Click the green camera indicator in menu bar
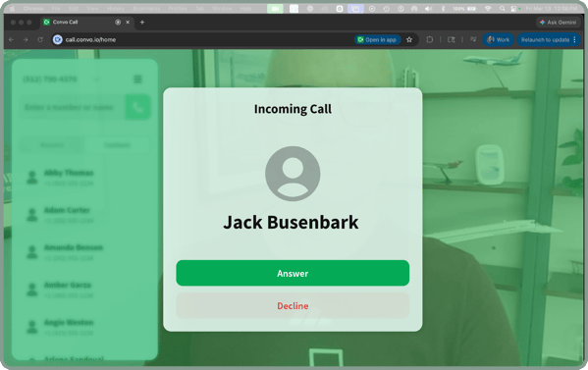 pyautogui.click(x=275, y=8)
